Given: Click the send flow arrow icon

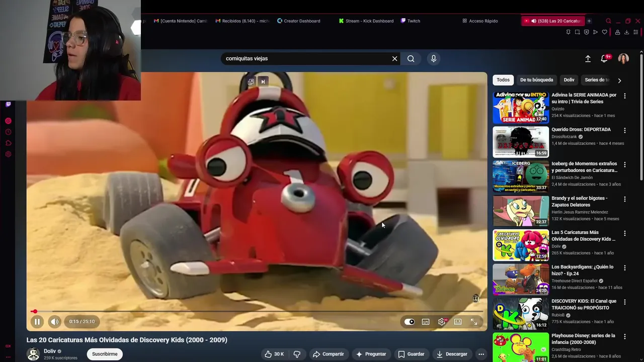Looking at the screenshot, I should pos(596,32).
